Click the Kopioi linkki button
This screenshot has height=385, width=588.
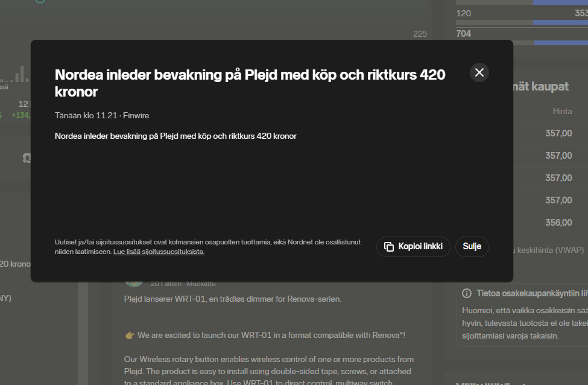(413, 247)
